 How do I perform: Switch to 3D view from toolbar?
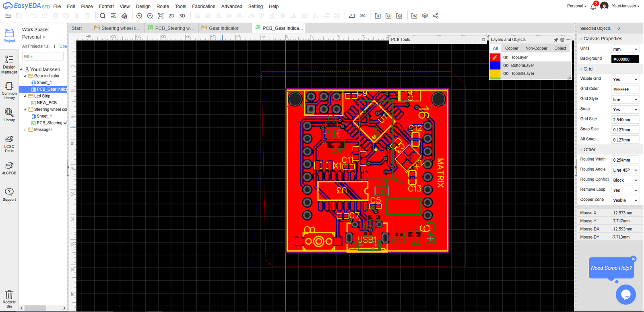[x=182, y=16]
